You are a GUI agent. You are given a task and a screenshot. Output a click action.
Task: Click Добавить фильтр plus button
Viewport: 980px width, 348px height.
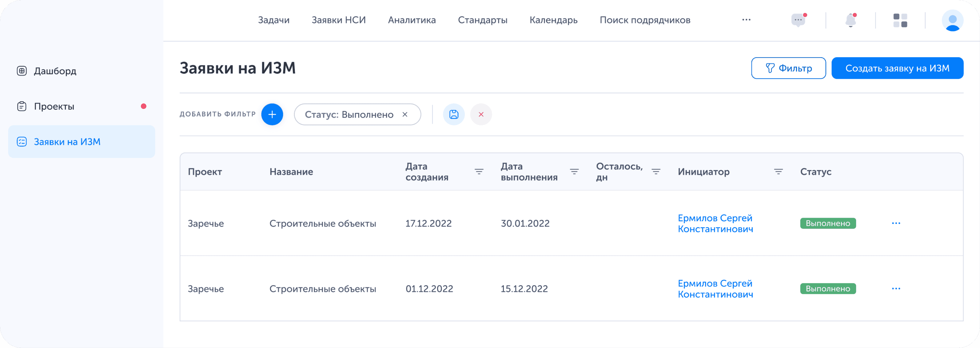coord(273,114)
